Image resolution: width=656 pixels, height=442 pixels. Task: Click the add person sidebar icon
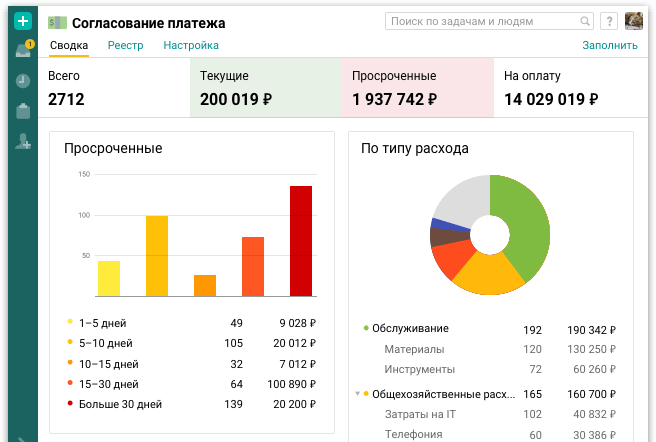23,142
